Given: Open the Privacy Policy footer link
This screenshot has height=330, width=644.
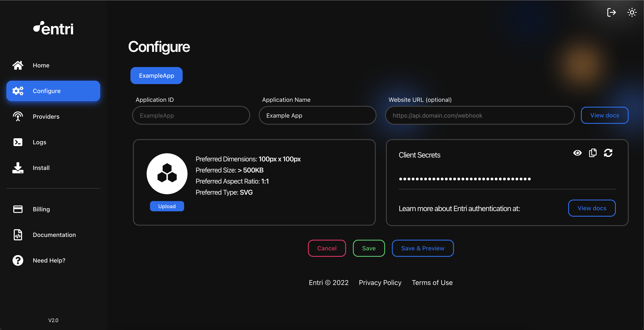Looking at the screenshot, I should [x=380, y=282].
